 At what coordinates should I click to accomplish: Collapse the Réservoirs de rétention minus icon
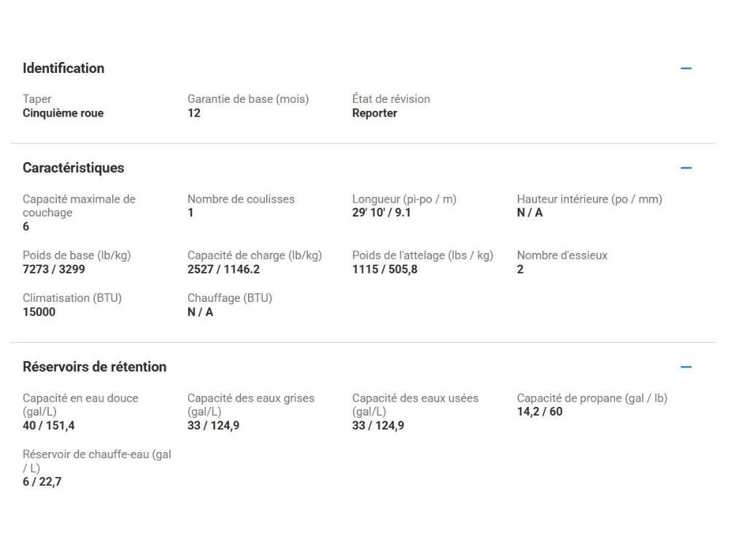pyautogui.click(x=686, y=367)
